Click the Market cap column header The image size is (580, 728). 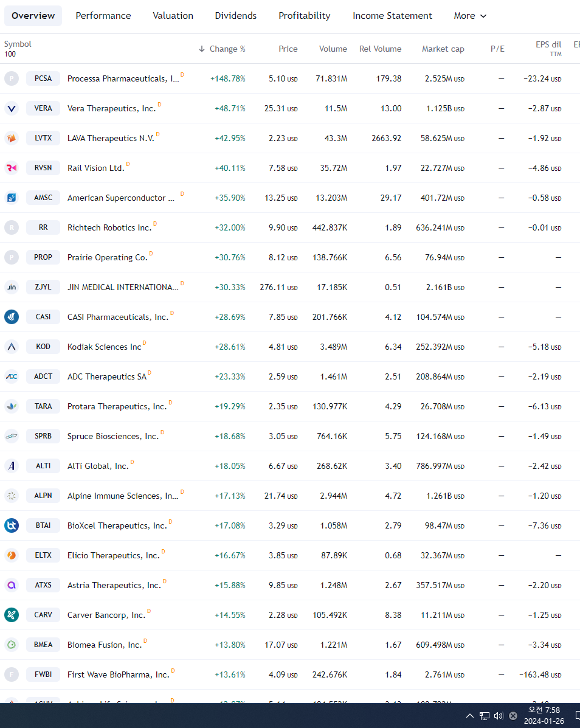point(443,49)
